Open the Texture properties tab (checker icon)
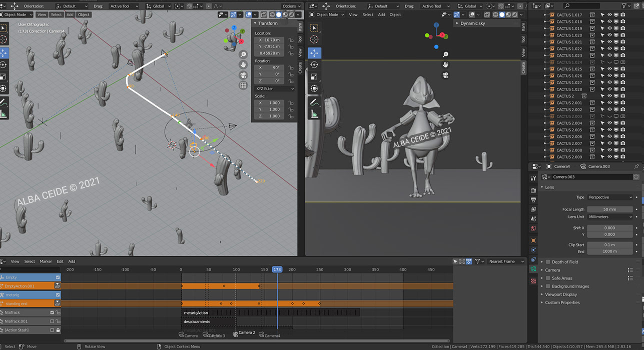Image resolution: width=644 pixels, height=350 pixels. [x=533, y=281]
